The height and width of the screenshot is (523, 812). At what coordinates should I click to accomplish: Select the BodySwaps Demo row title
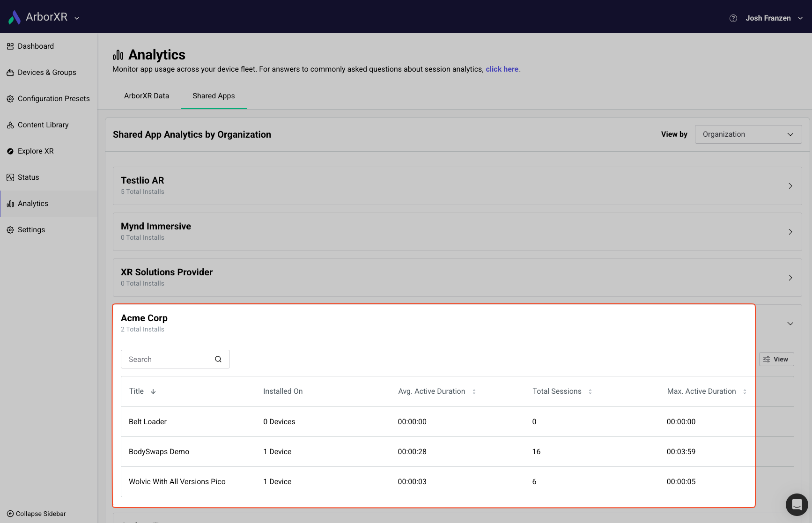pos(159,452)
